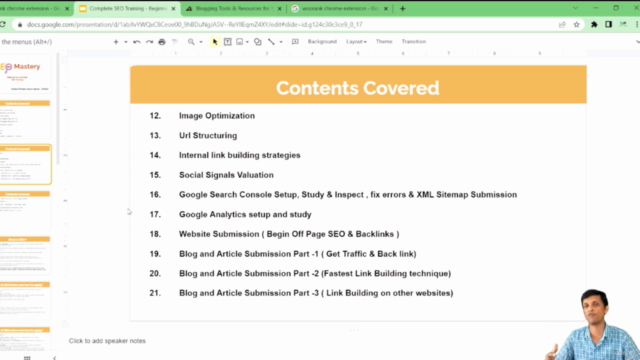This screenshot has width=640, height=360.
Task: Close the Blogging Tools & Resources tab
Action: [279, 9]
